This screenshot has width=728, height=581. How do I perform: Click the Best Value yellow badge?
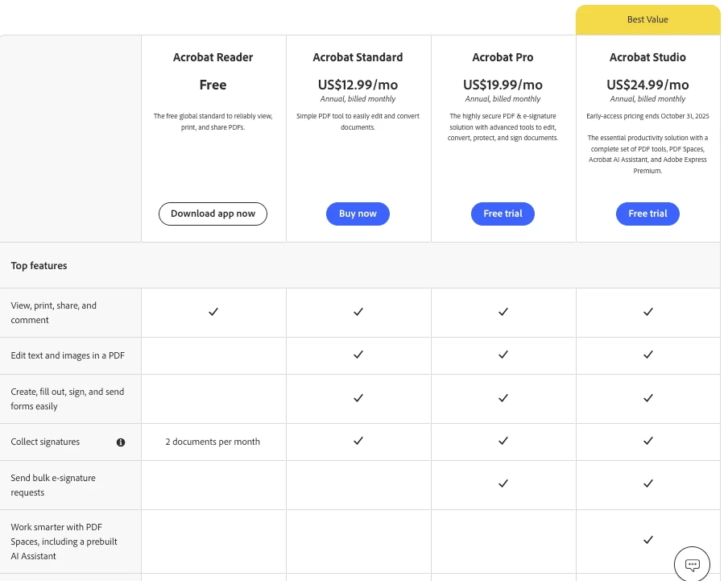[647, 19]
